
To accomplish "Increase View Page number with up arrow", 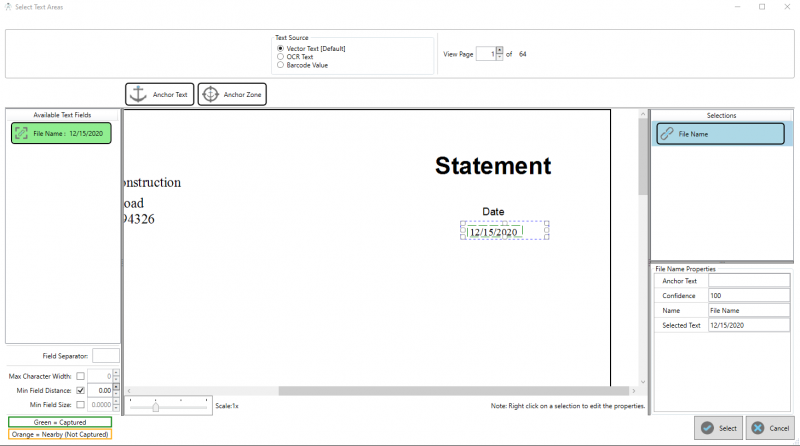I will (x=498, y=50).
